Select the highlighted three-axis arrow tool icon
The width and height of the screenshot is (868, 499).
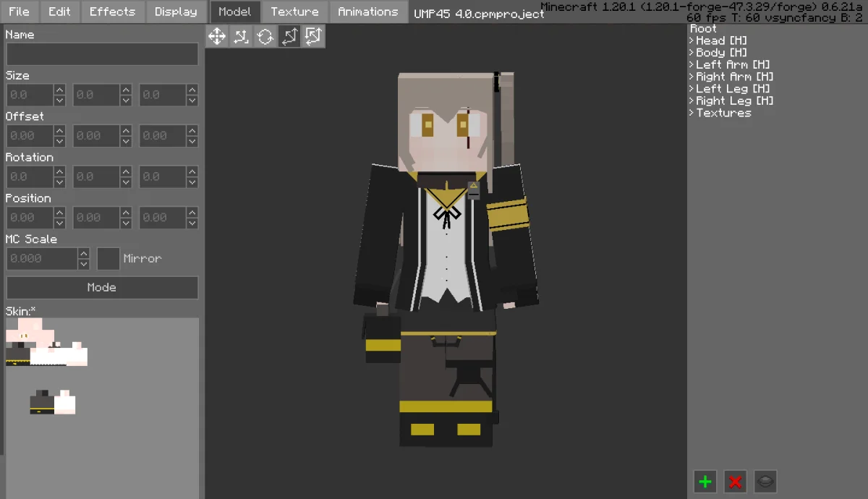289,36
